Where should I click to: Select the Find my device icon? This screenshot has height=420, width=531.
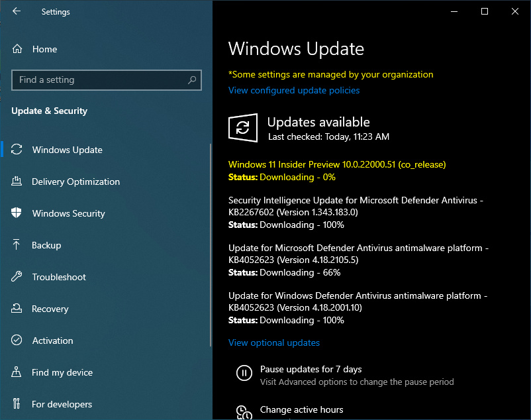point(19,372)
